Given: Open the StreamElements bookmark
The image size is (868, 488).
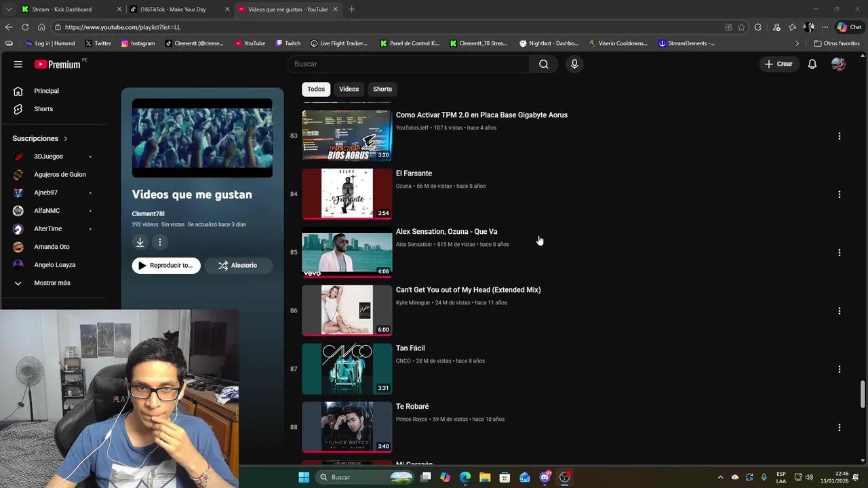Looking at the screenshot, I should (686, 43).
